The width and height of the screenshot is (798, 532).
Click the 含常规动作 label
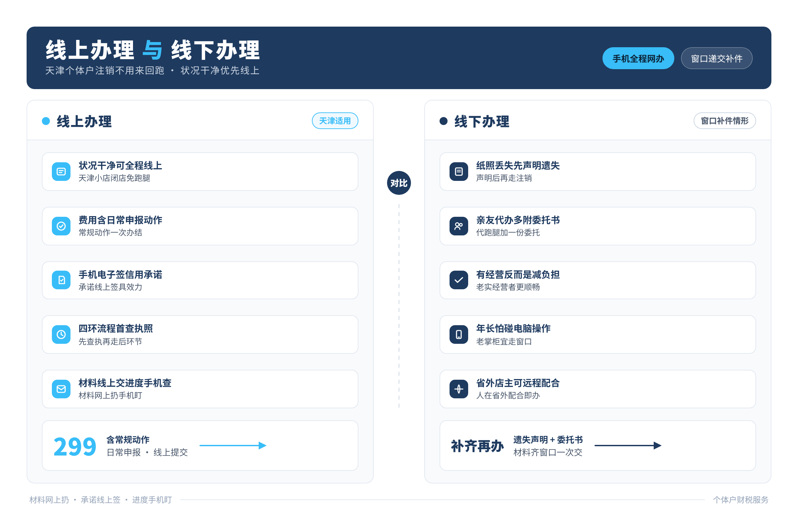128,440
